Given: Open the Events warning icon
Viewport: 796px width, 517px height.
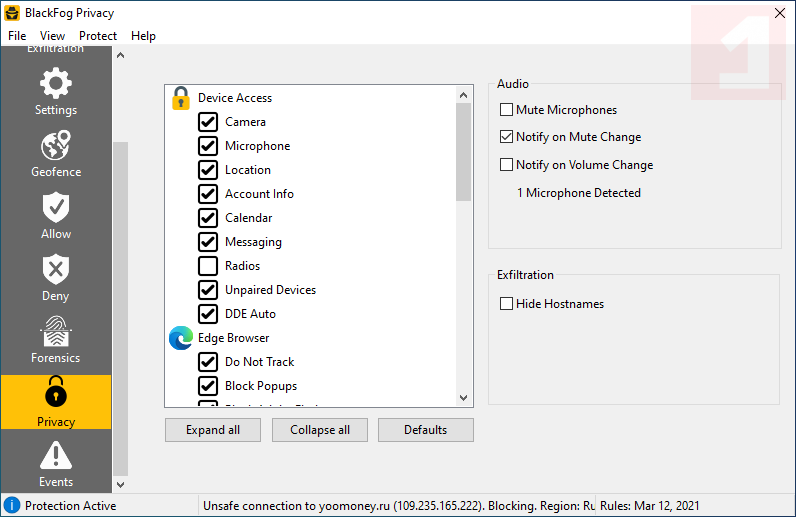Looking at the screenshot, I should click(x=55, y=456).
